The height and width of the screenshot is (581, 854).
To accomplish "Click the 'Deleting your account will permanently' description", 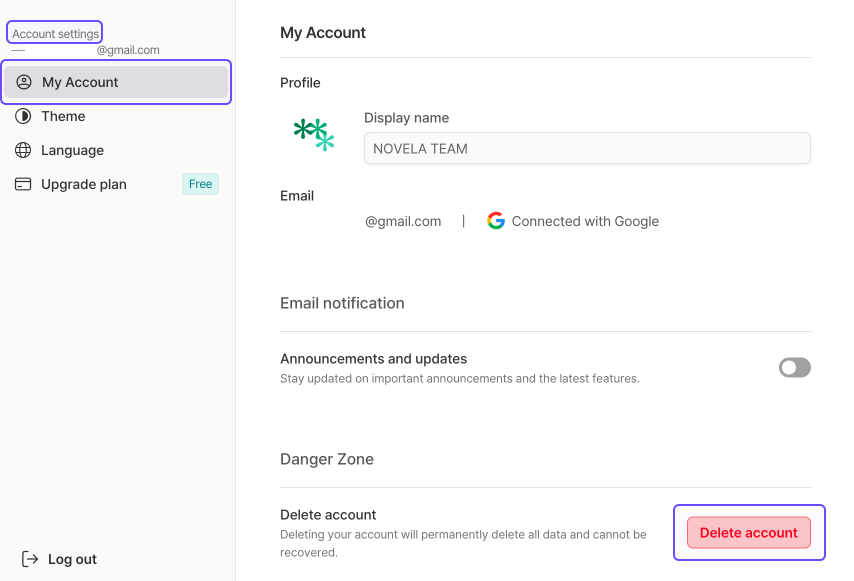I will (x=463, y=543).
